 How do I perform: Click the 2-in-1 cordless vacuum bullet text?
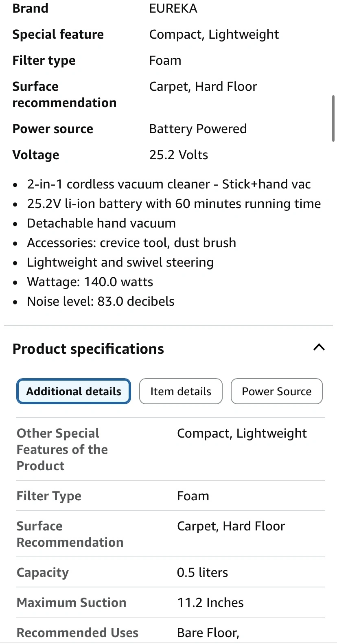[168, 184]
